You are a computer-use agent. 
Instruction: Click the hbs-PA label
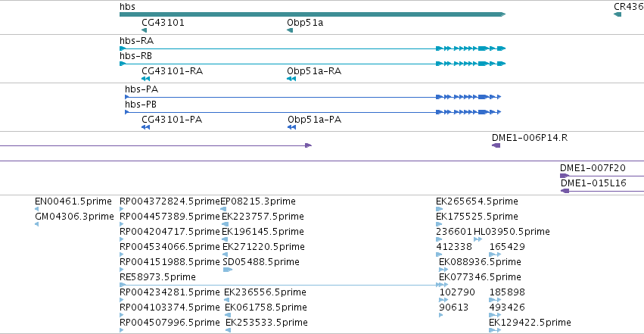point(142,89)
